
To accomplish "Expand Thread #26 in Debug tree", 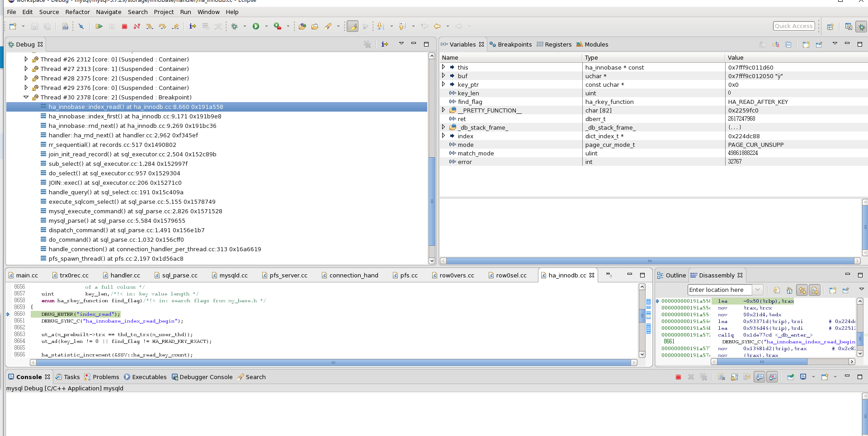I will click(x=26, y=59).
